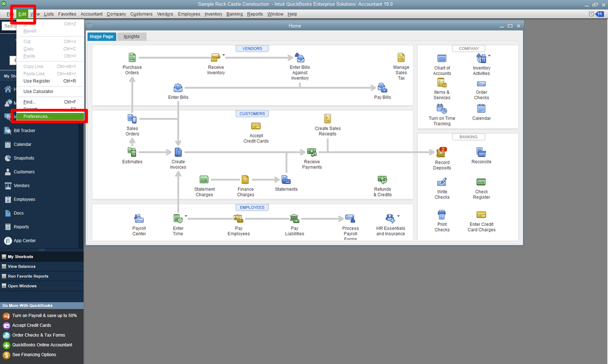This screenshot has width=608, height=364.
Task: Expand the Receive Inventory dropdown arrow
Action: click(224, 56)
